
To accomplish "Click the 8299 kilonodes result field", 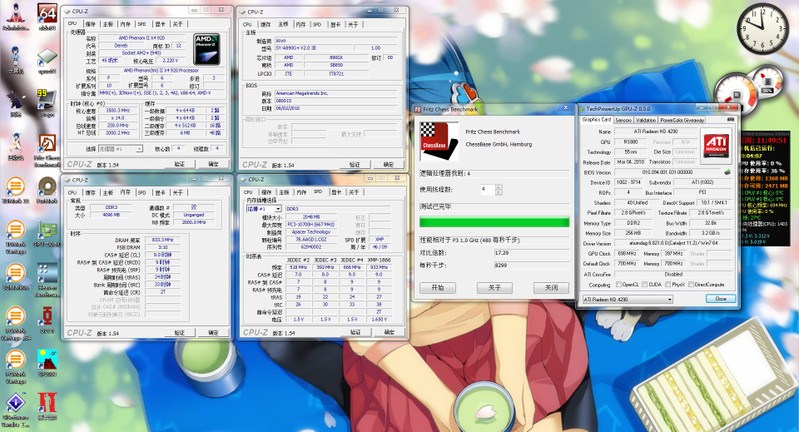I will 531,265.
